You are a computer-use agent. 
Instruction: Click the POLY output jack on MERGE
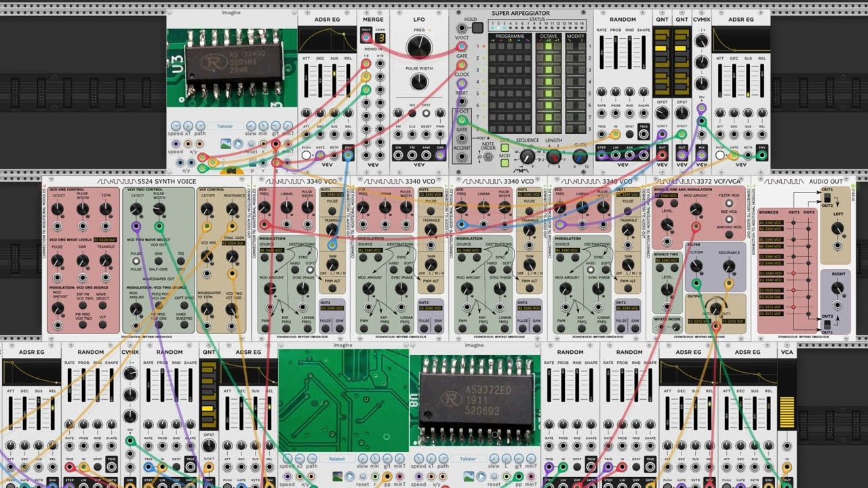point(366,38)
